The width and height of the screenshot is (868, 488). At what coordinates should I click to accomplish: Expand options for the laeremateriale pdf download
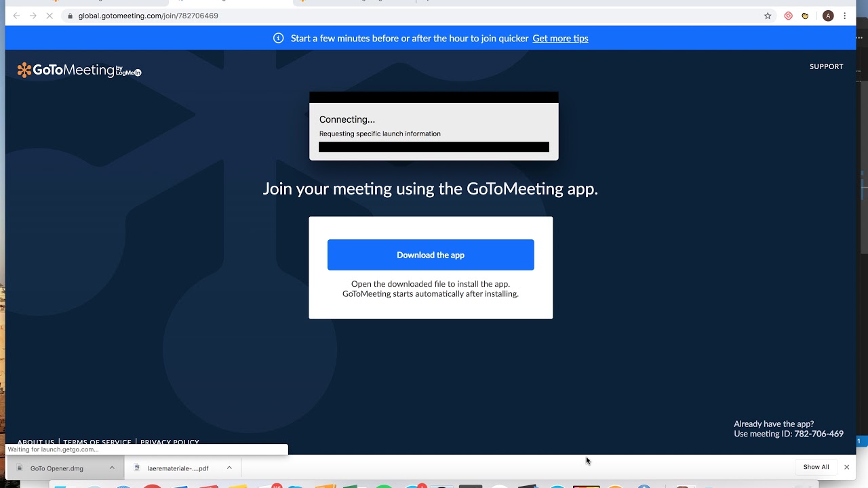point(229,468)
